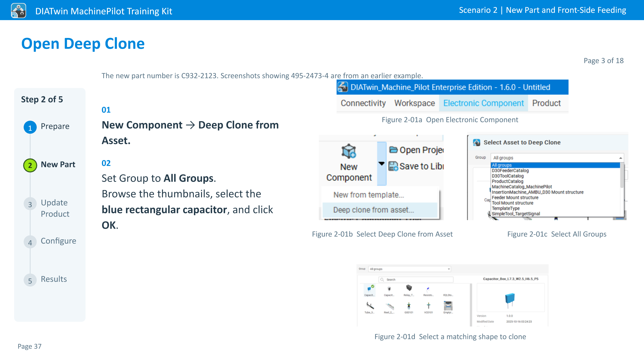644x362 pixels.
Task: Select the R2LSto asset item
Action: [x=448, y=295]
